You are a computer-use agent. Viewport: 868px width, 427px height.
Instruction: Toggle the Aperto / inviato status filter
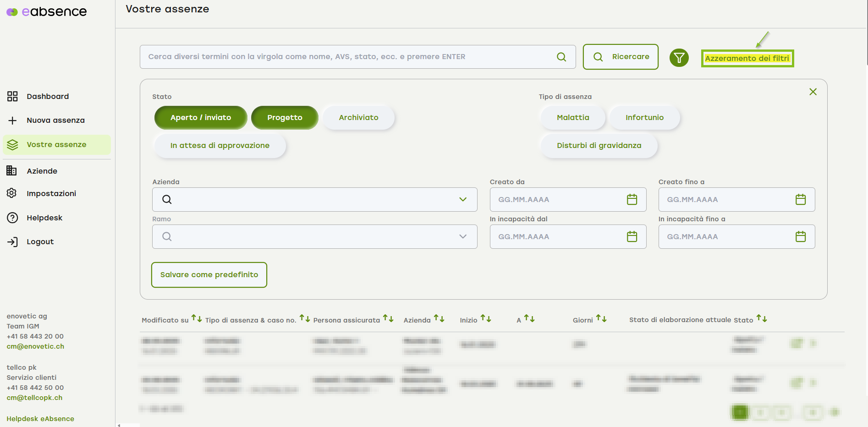201,118
